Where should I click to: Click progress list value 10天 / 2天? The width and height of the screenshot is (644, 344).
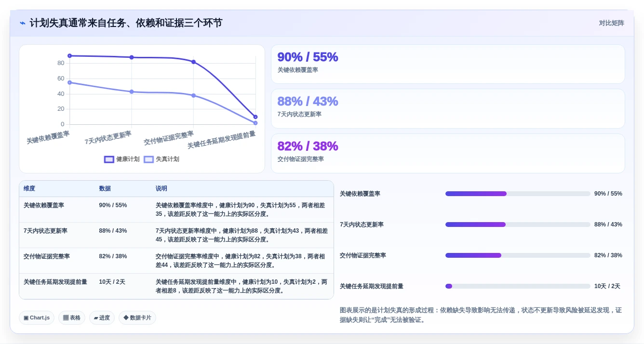tap(607, 286)
